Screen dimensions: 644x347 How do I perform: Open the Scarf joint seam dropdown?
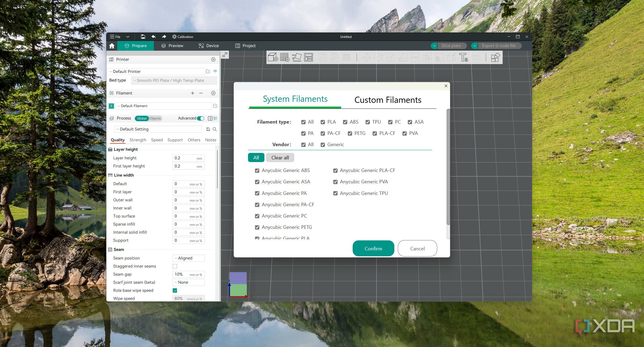[188, 282]
